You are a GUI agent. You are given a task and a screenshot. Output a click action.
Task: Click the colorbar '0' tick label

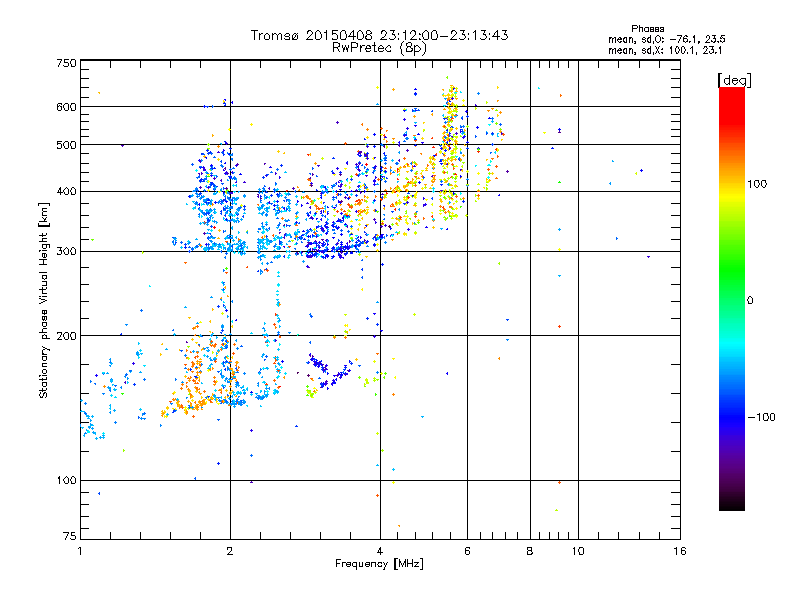coord(750,300)
